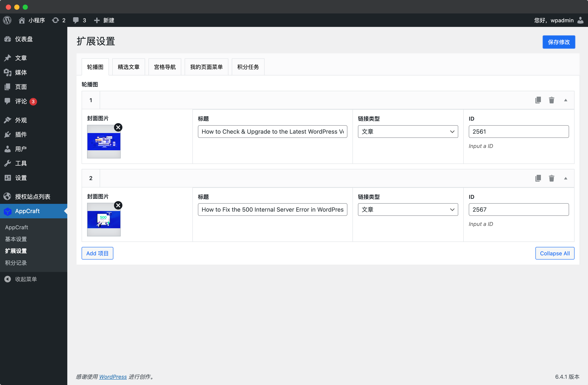Click the Add 项目 button
Viewport: 588px width, 385px height.
[x=97, y=253]
